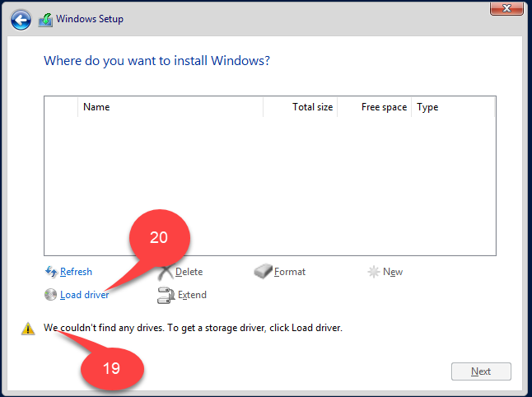
Task: Click the Extend option label
Action: 192,295
